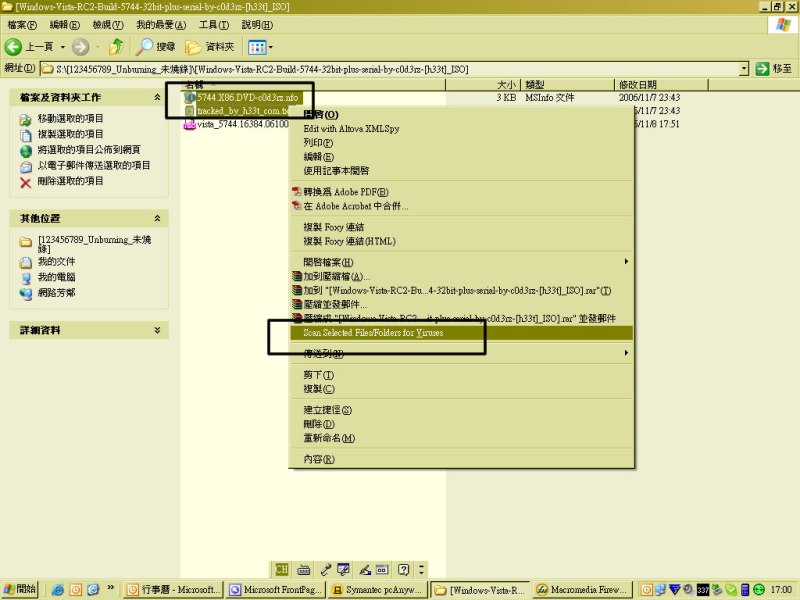Open language bar help question-mark icon
Viewport: 800px width, 600px height.
point(404,569)
